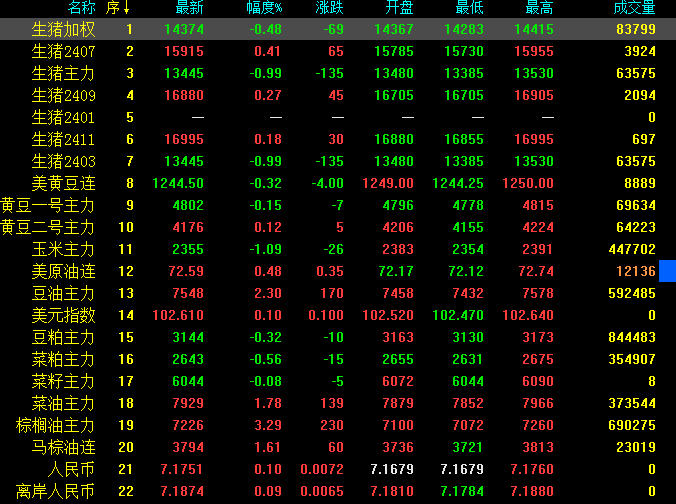Click the 成交量 column header

635,7
